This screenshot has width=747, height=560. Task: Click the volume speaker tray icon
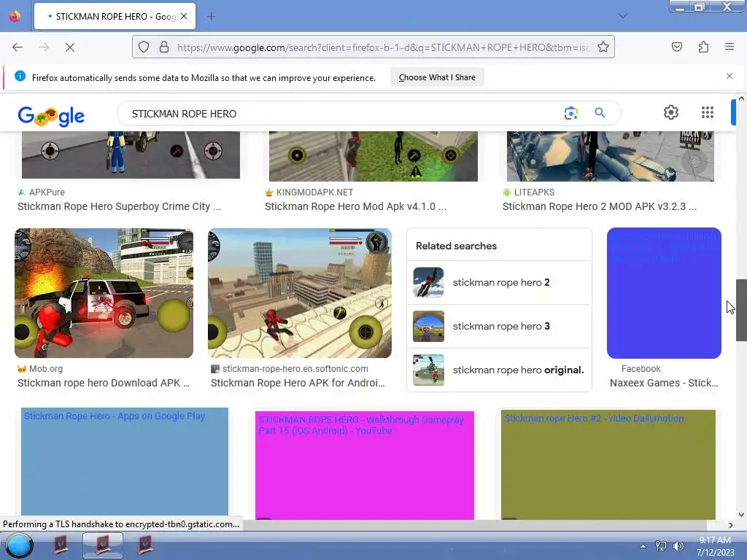[678, 545]
